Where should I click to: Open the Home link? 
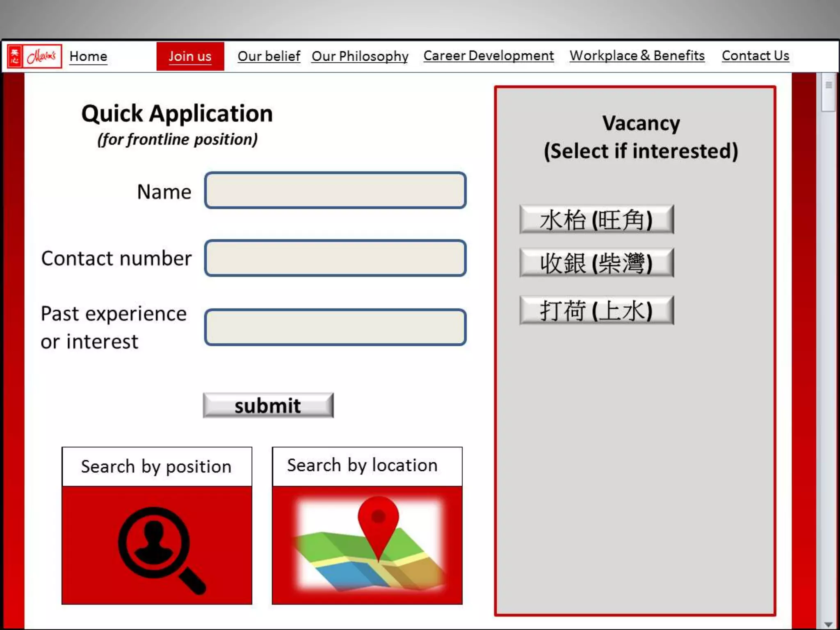[x=88, y=56]
